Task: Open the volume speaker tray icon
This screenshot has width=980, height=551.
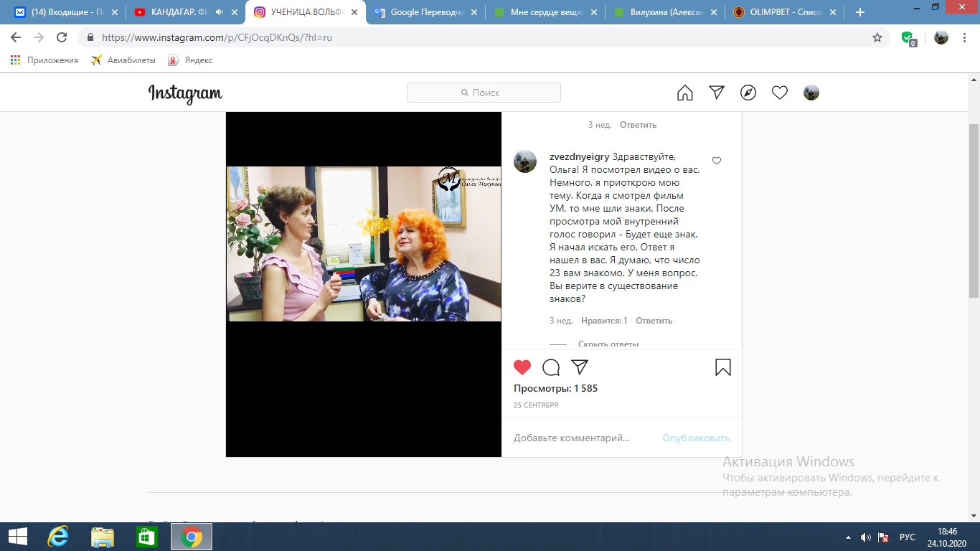Action: pyautogui.click(x=865, y=537)
